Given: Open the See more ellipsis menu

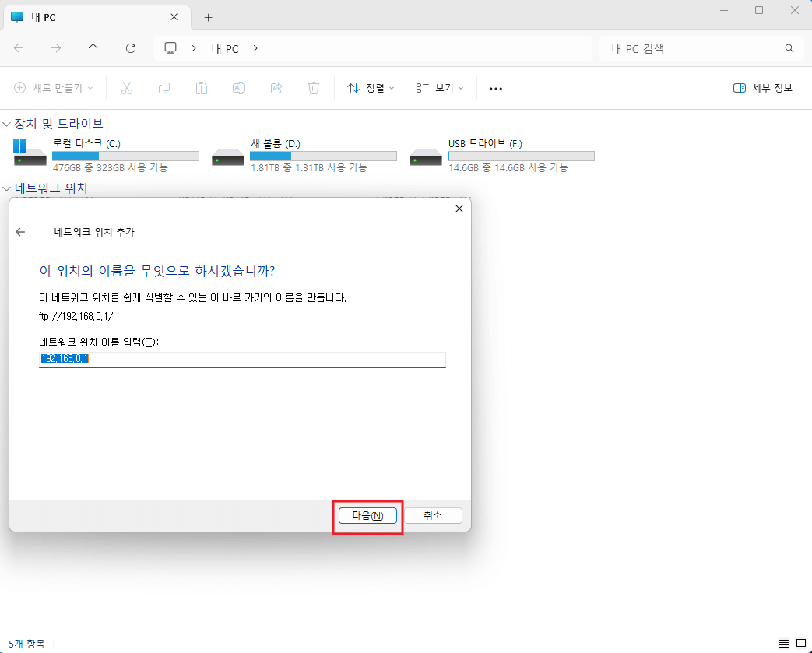Looking at the screenshot, I should click(496, 88).
